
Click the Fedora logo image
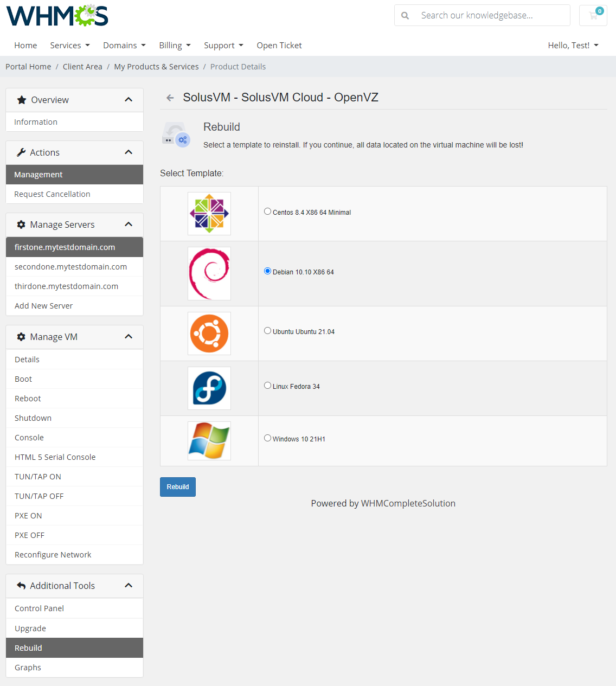209,388
